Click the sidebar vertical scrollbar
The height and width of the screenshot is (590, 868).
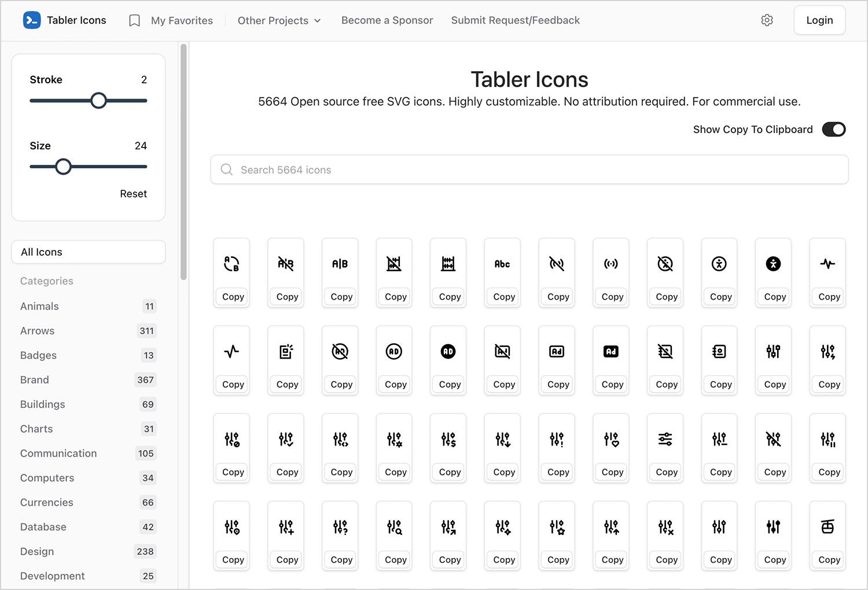point(183,162)
